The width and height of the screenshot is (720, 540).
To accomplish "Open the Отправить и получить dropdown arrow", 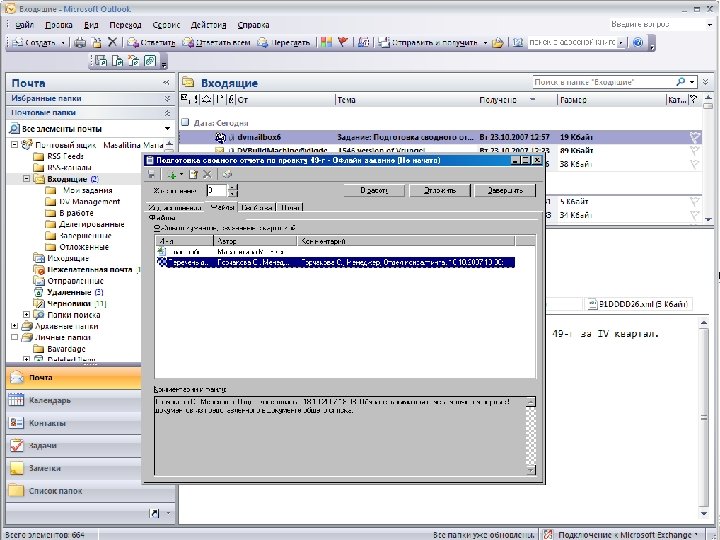I will point(485,43).
